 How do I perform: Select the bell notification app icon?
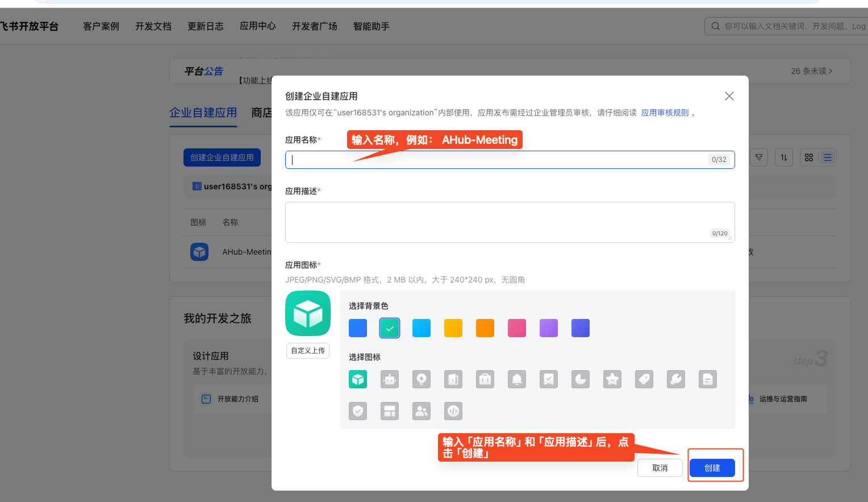(x=517, y=379)
